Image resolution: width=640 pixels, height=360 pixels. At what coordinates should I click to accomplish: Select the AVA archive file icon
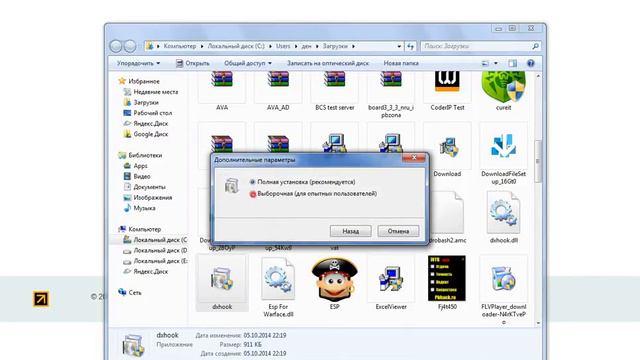(x=222, y=80)
